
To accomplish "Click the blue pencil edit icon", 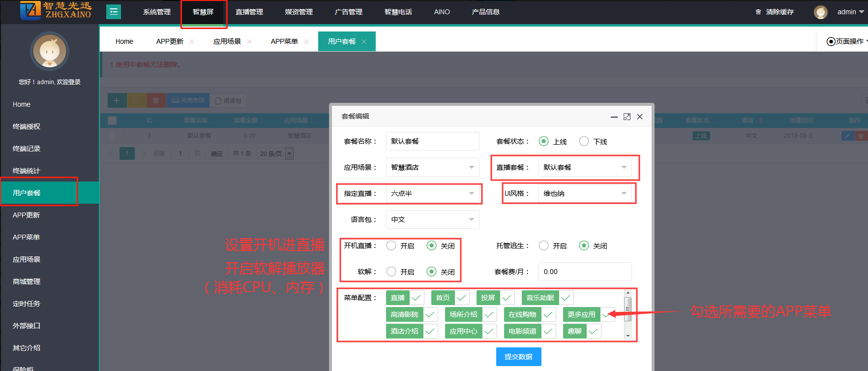I will (x=847, y=136).
